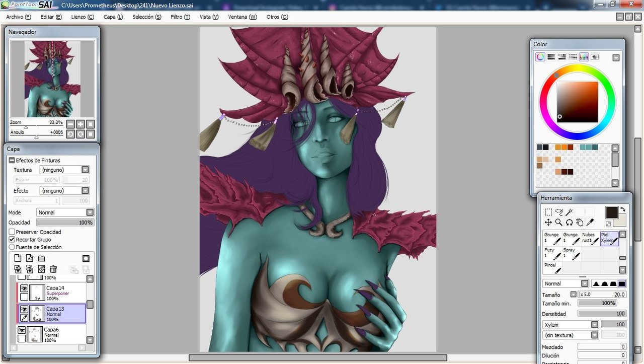Hide the Capa6 layer

(x=22, y=330)
